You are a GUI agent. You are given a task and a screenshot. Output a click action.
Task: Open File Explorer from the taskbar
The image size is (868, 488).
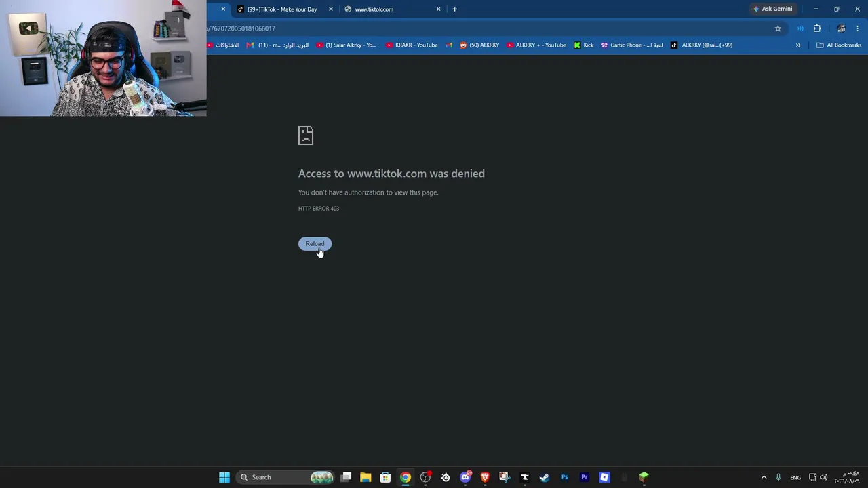[x=366, y=477]
